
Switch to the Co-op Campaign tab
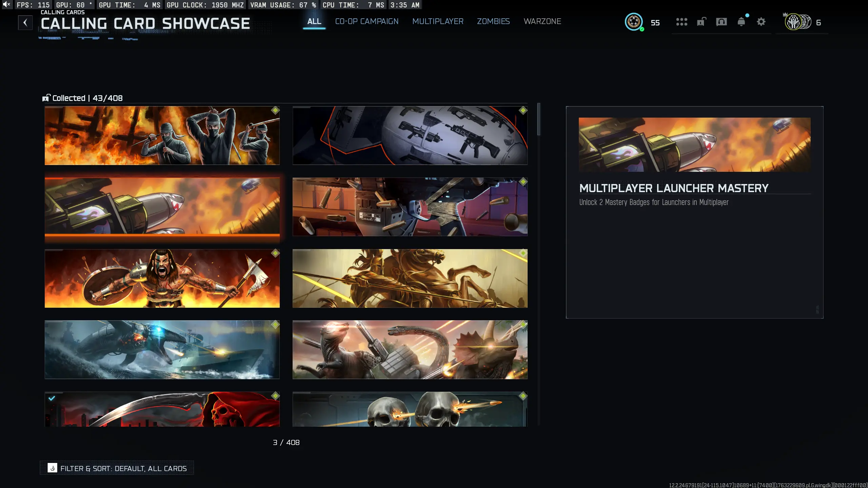(x=367, y=21)
